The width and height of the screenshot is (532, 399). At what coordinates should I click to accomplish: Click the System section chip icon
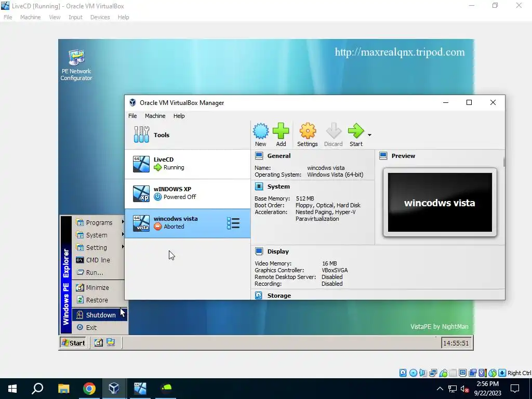(x=259, y=187)
